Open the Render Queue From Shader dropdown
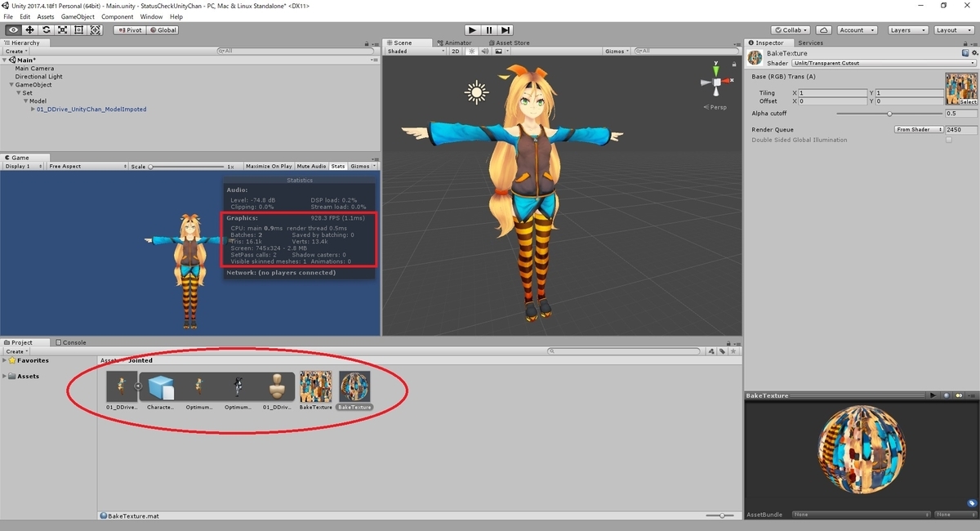Screen dimensions: 980x531 tap(919, 129)
